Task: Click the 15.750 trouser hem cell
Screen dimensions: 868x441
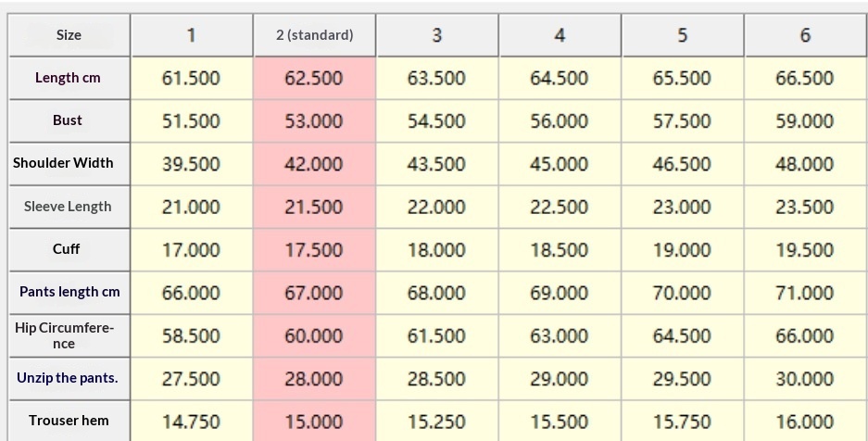Action: click(x=682, y=422)
